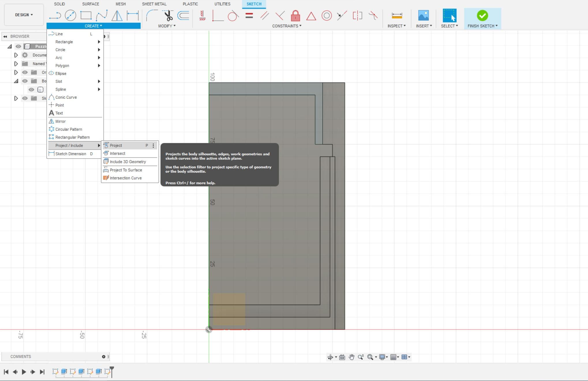Switch to the SHEET METAL tab
588x381 pixels.
pos(154,4)
